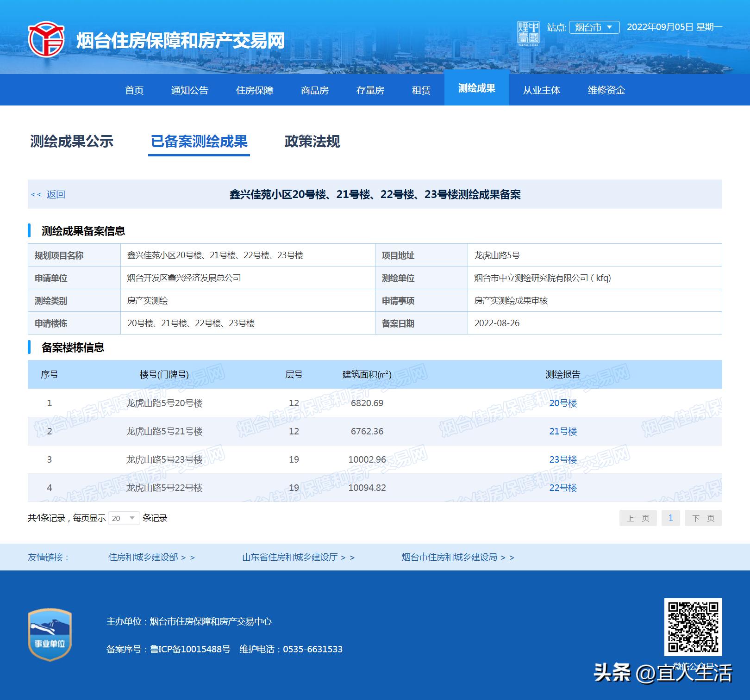Open the 23号楼 survey report link
Image resolution: width=750 pixels, height=700 pixels.
click(x=563, y=459)
